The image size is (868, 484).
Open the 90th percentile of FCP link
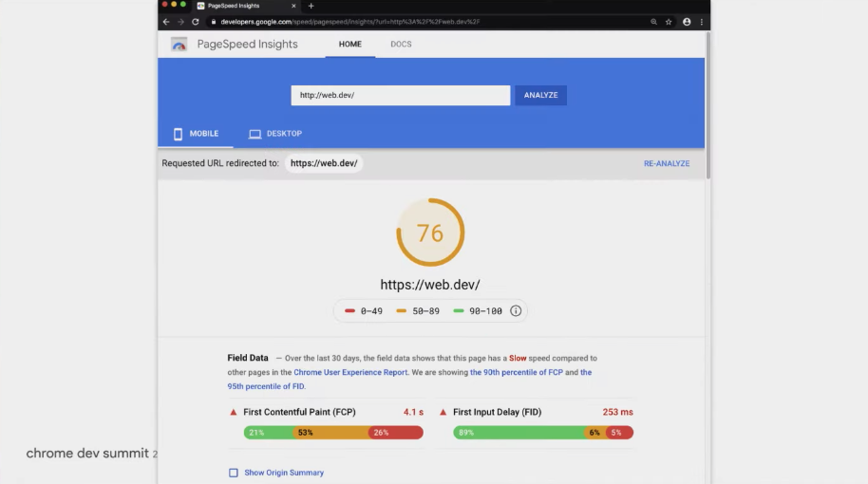click(516, 372)
